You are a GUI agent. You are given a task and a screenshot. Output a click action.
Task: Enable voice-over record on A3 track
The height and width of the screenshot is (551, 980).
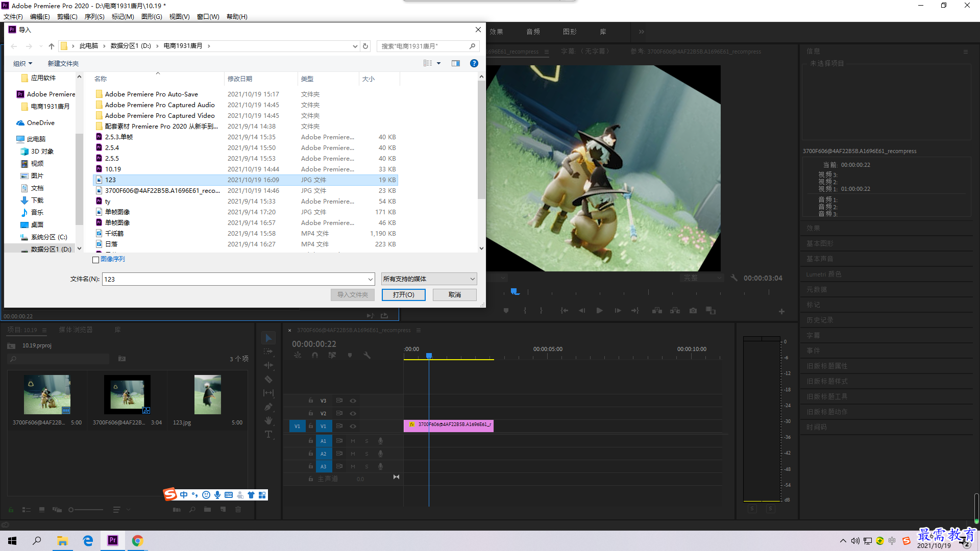(x=380, y=466)
